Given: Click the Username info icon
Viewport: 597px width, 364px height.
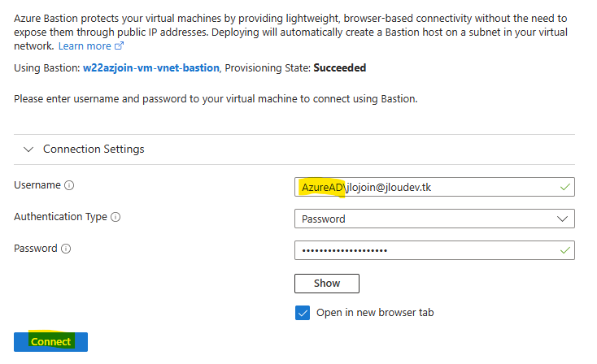Looking at the screenshot, I should click(x=69, y=185).
